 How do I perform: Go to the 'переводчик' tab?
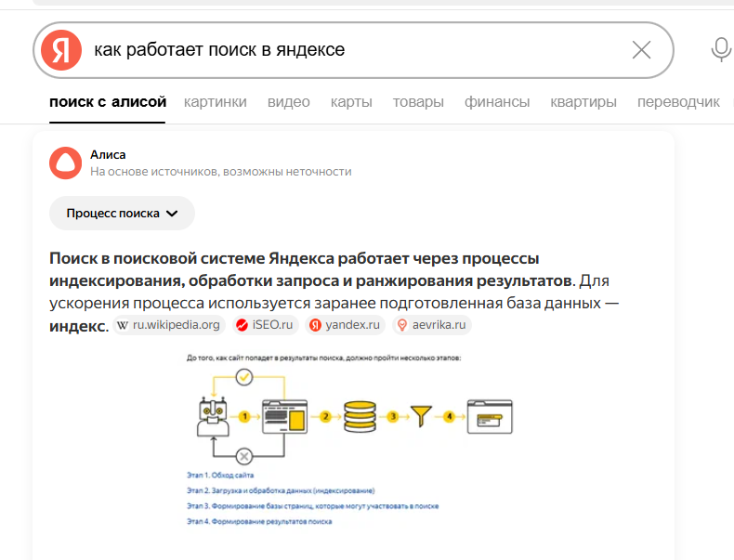point(678,101)
